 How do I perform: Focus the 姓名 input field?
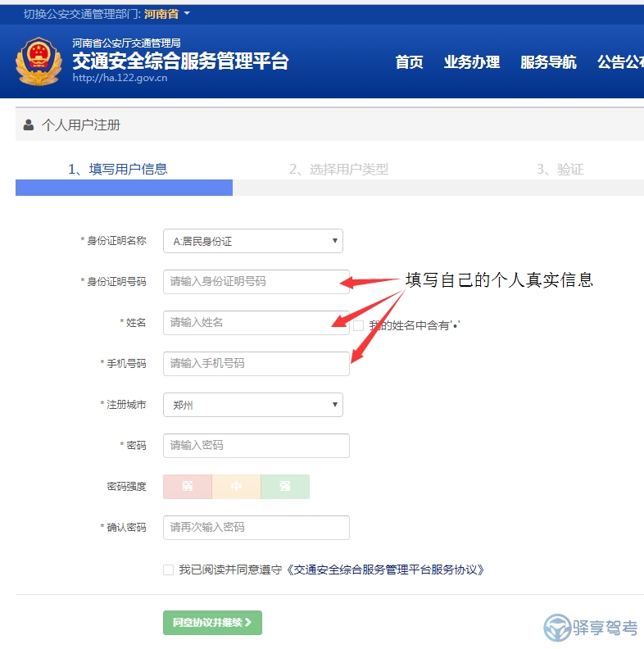point(256,323)
